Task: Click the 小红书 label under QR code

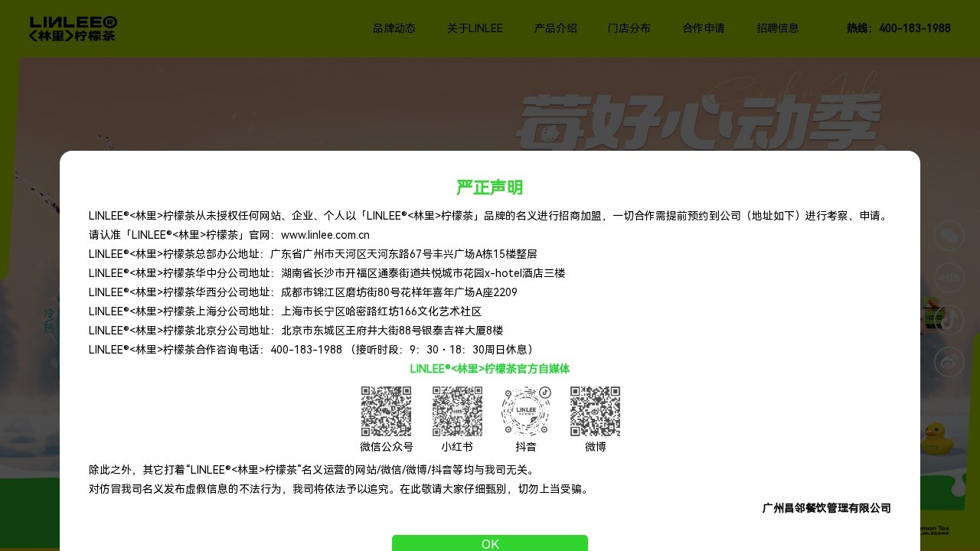Action: 457,447
